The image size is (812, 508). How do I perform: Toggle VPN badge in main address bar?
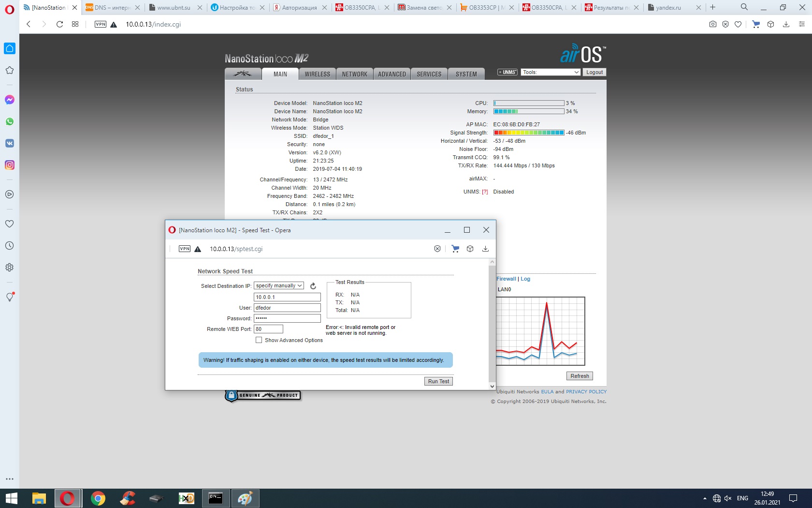[x=101, y=24]
